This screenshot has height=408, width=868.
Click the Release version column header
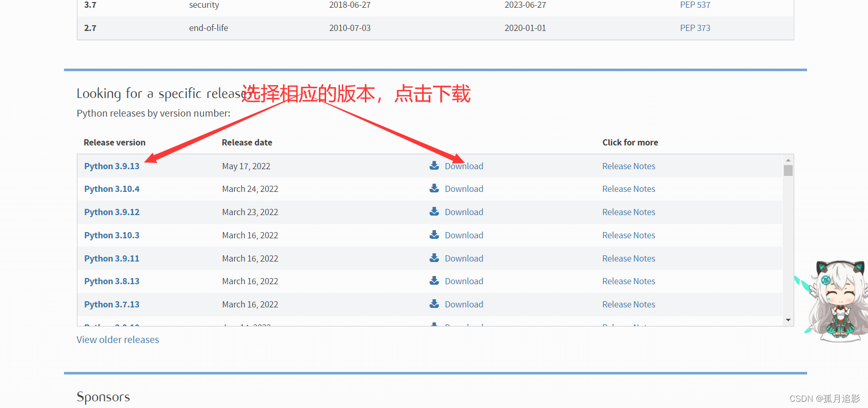[115, 142]
